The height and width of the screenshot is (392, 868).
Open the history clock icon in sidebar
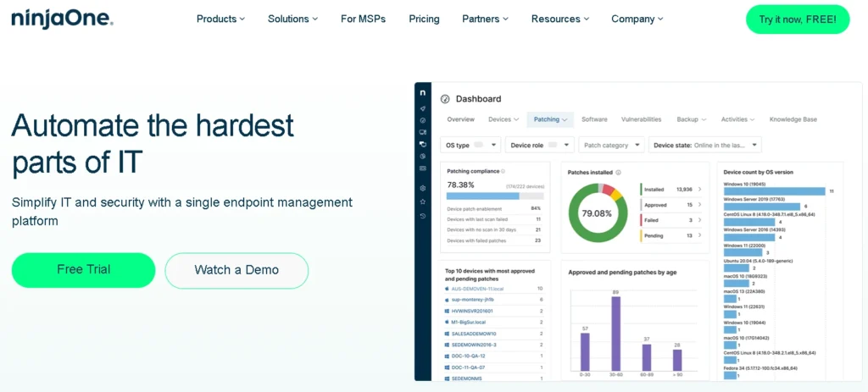[423, 216]
